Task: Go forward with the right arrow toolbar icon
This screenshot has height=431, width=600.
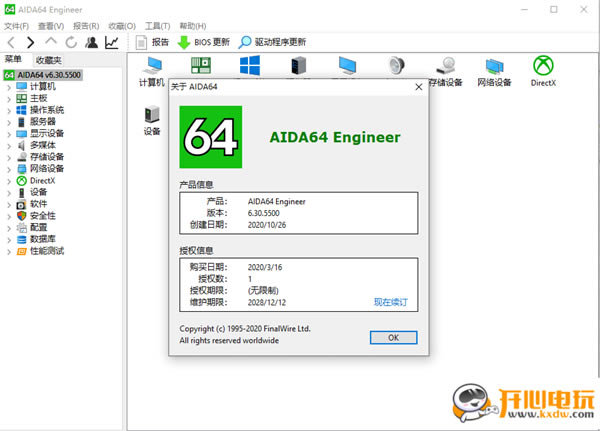Action: 31,42
